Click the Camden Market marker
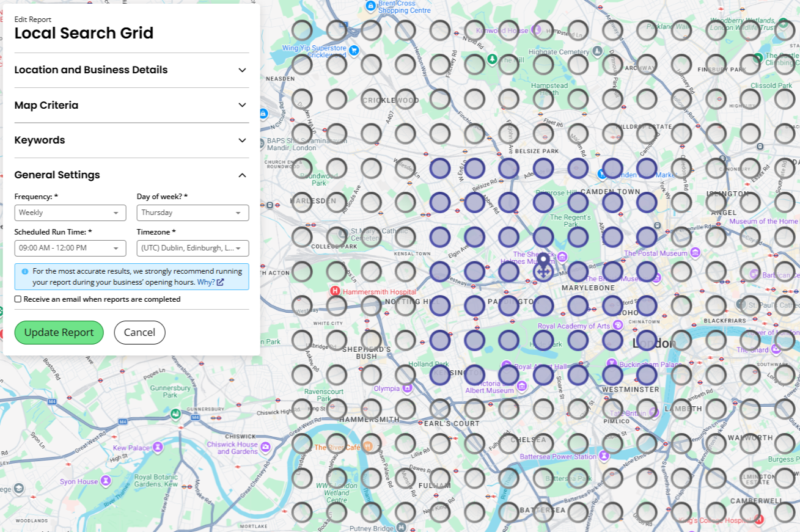 [x=601, y=175]
